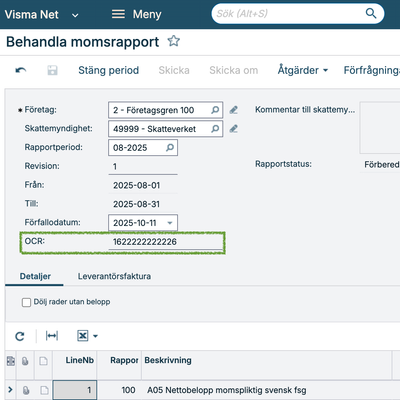This screenshot has height=400, width=400.
Task: Fit columns with the width arrows icon
Action: (x=52, y=336)
